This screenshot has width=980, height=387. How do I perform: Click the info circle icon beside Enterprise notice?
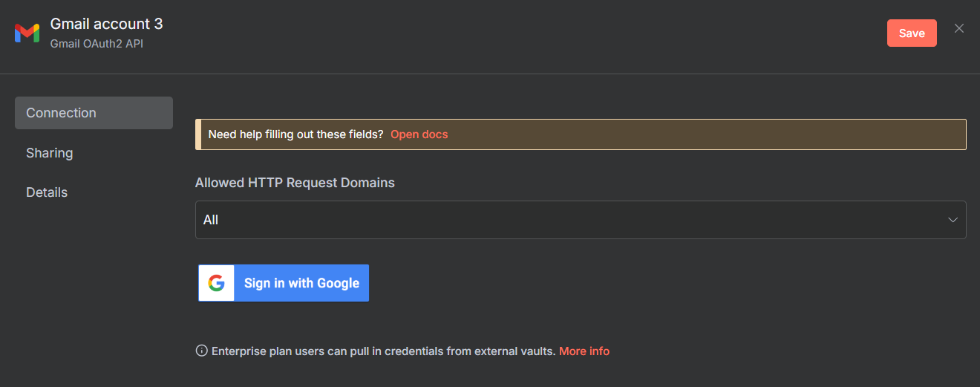pos(201,351)
